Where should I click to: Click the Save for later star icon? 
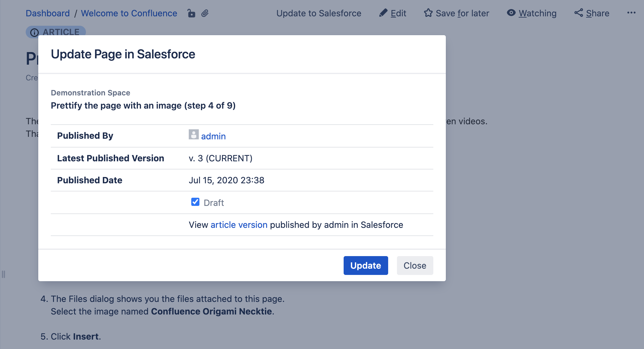coord(428,13)
